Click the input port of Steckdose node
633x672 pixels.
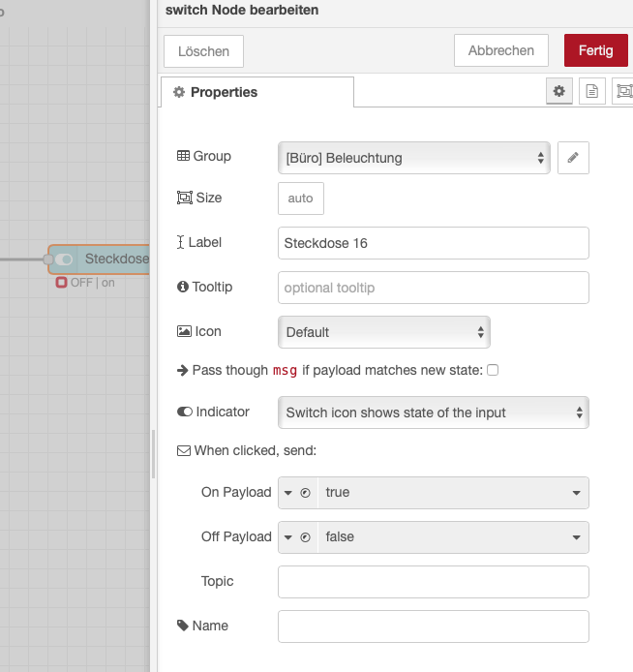click(48, 260)
